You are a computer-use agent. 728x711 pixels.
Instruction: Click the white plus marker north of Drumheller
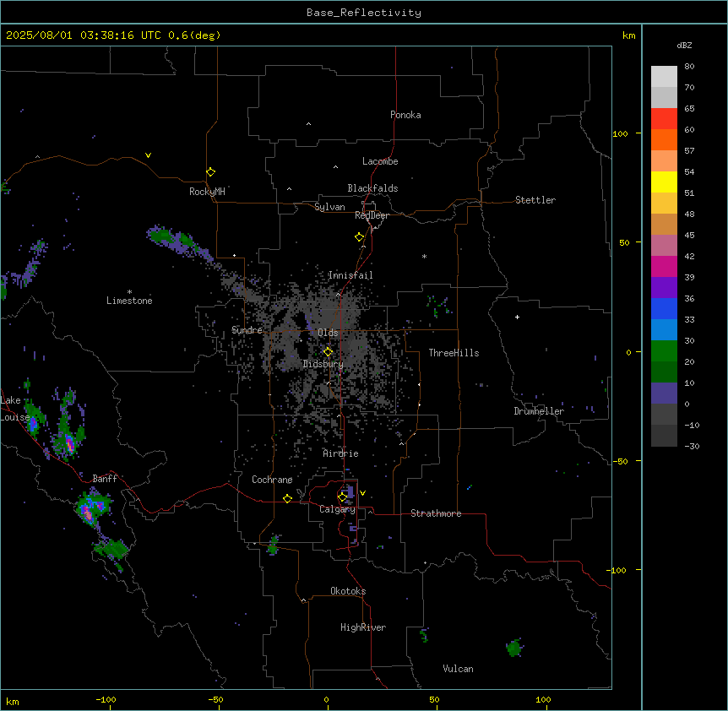(517, 317)
